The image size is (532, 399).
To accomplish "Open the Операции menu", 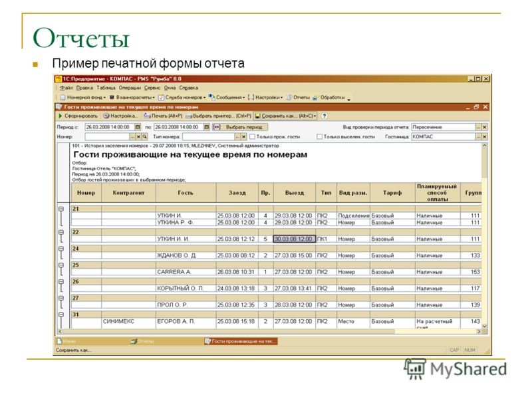I will click(130, 88).
